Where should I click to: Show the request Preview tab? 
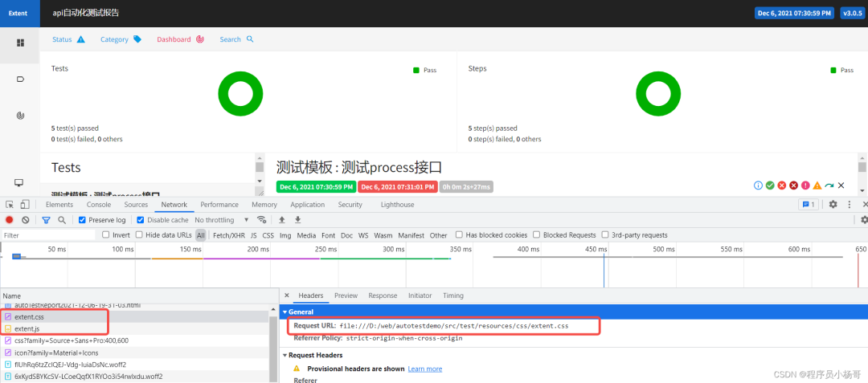346,295
